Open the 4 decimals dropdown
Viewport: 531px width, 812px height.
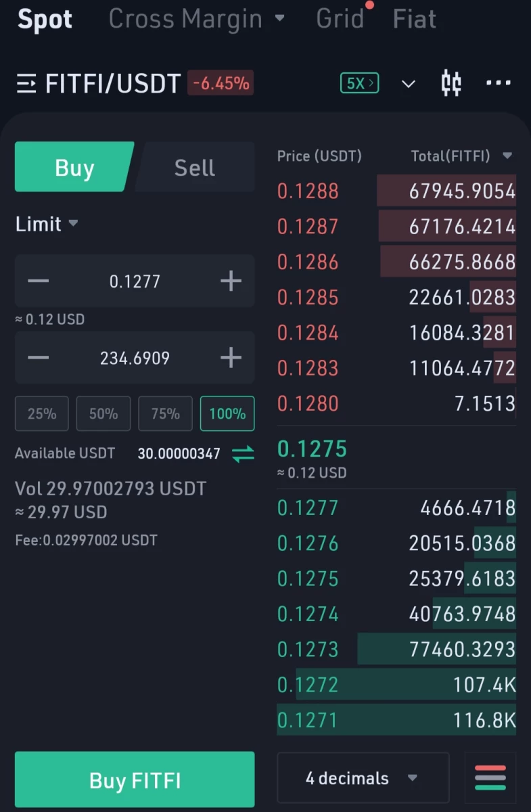pyautogui.click(x=363, y=778)
